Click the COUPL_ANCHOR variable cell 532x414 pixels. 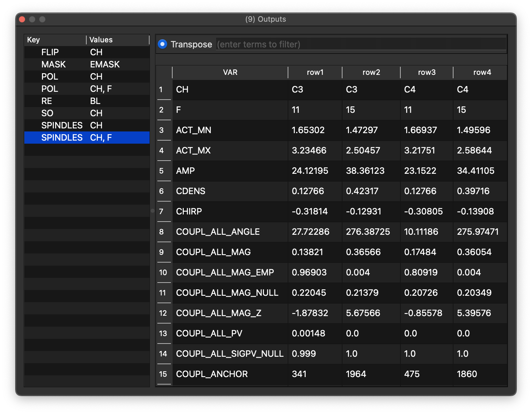pos(230,374)
